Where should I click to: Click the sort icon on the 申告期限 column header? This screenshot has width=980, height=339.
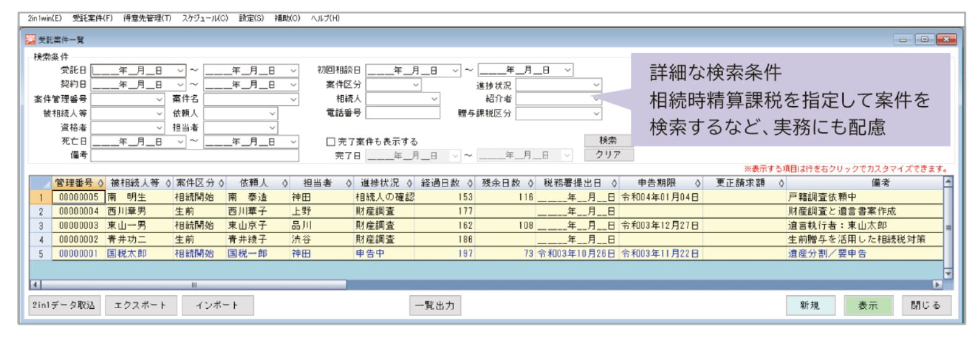tap(697, 183)
